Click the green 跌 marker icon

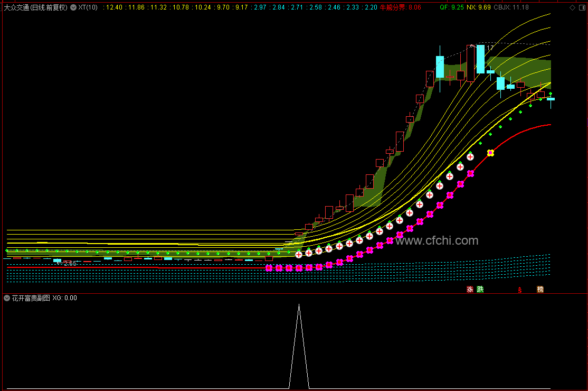480,290
